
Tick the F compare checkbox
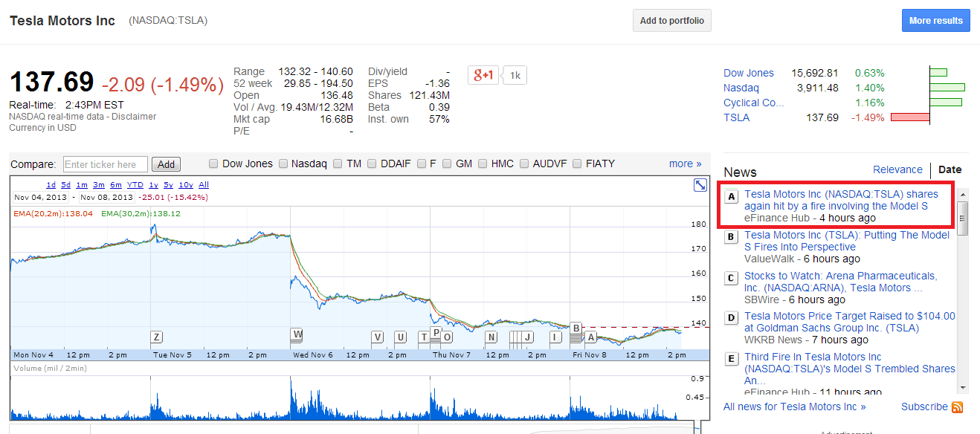[422, 163]
